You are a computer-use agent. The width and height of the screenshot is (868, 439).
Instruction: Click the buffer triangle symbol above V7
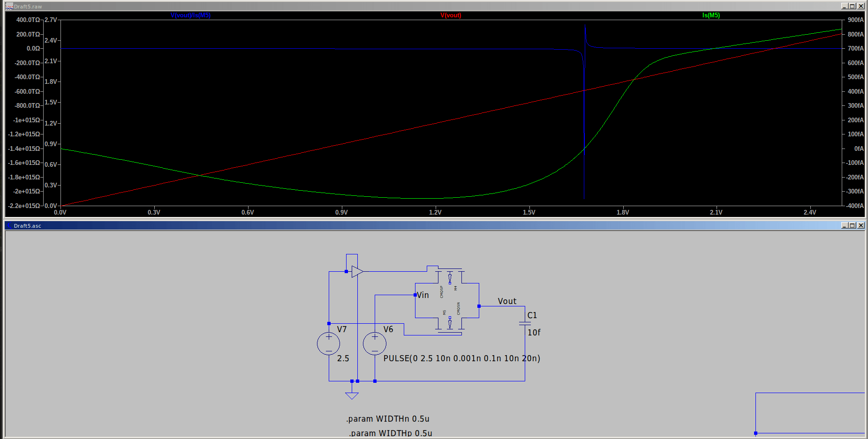(357, 271)
